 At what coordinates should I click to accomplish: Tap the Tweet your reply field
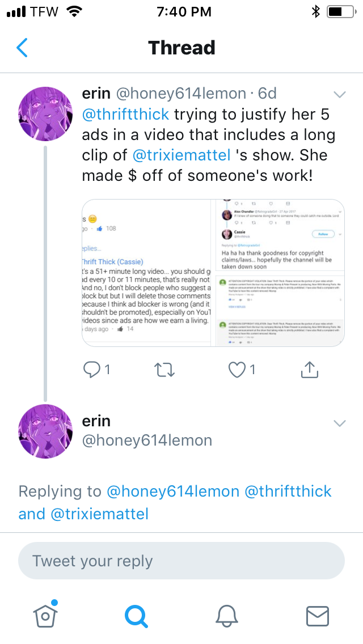[181, 561]
